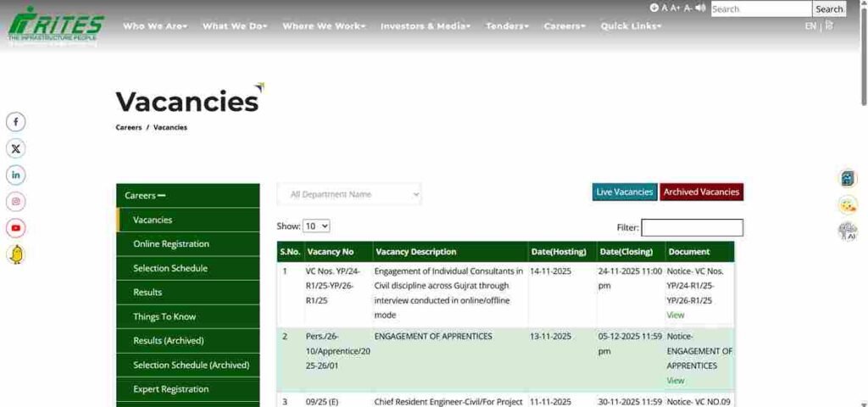
Task: Click the blue floating widget icon
Action: pyautogui.click(x=848, y=178)
